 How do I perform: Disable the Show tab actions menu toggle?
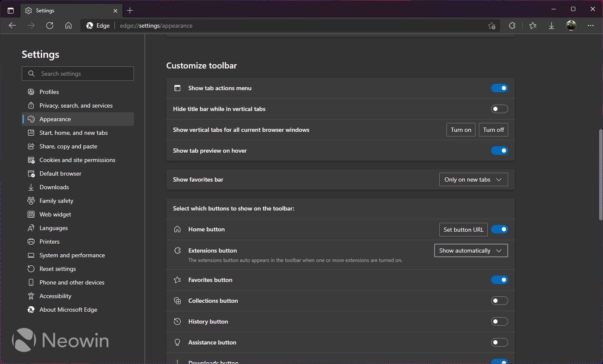500,88
